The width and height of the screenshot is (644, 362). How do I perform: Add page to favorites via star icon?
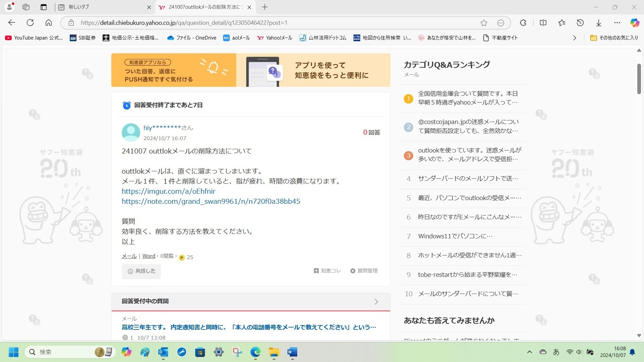484,23
